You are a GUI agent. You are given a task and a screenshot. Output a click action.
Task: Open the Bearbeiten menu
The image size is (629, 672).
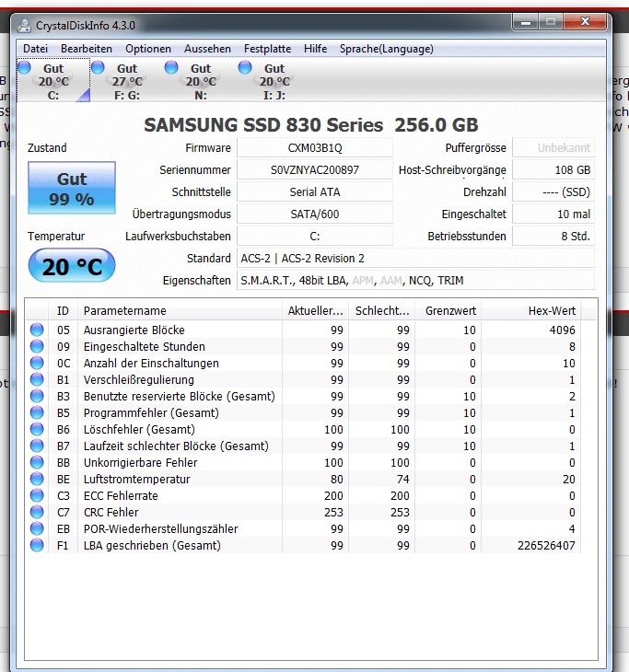tap(87, 49)
